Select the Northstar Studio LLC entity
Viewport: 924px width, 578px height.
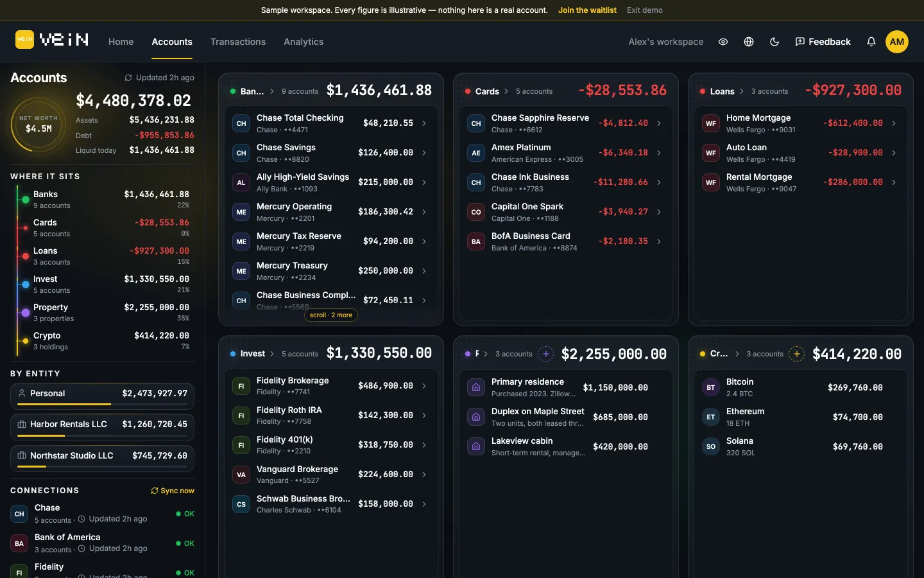coord(102,458)
